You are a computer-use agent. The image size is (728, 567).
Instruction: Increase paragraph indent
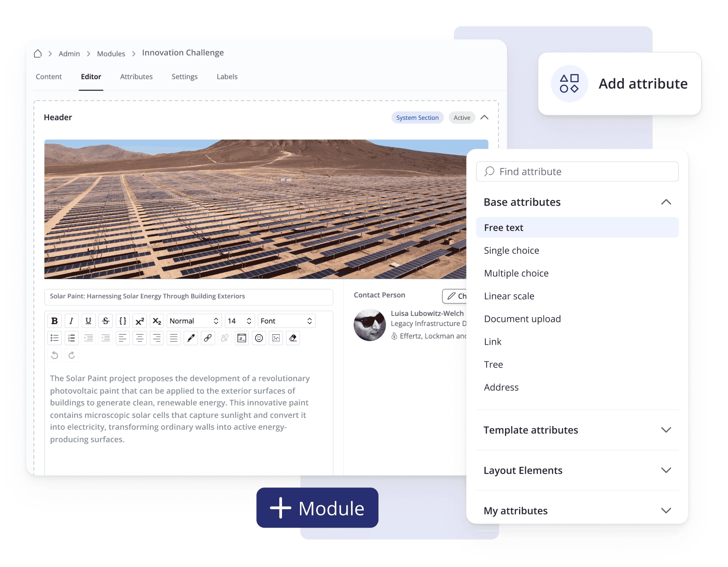[88, 338]
